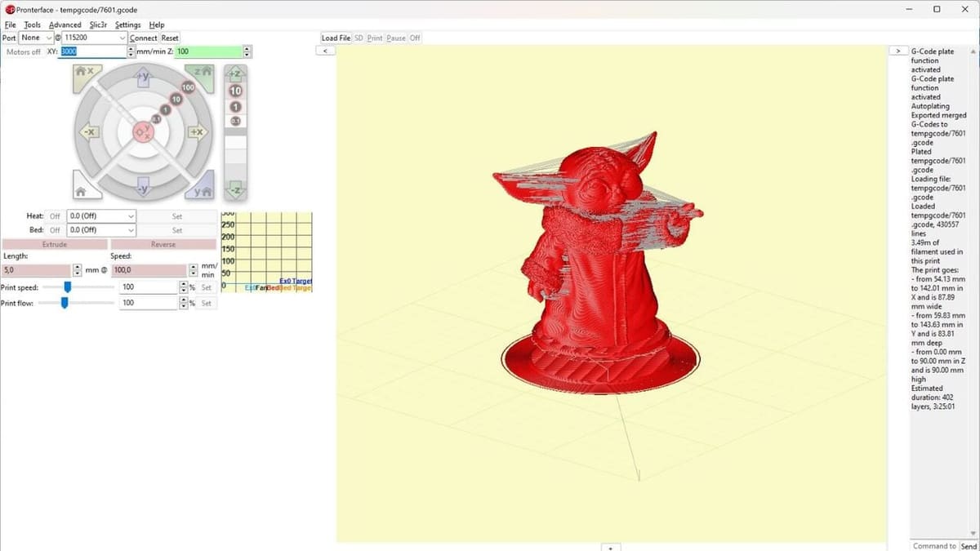The height and width of the screenshot is (551, 980).
Task: Click the -X movement arrow
Action: [90, 131]
